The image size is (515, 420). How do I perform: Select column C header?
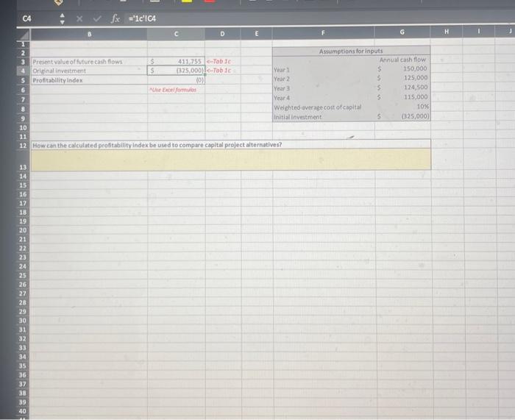coord(176,34)
